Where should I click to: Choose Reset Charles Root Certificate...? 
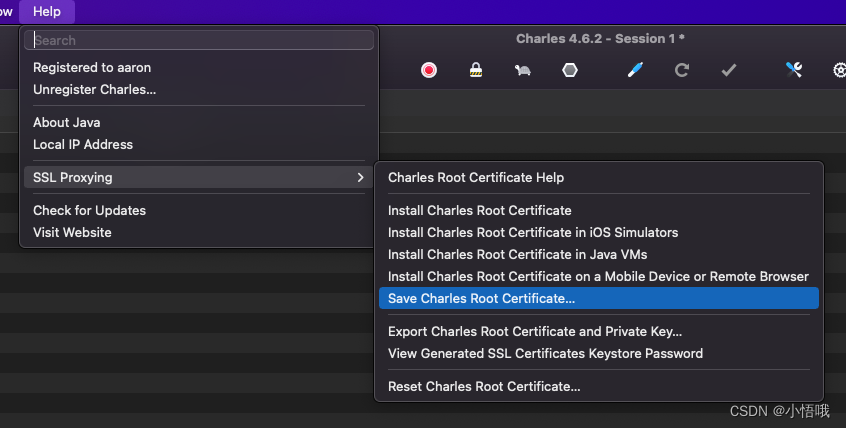click(599, 386)
